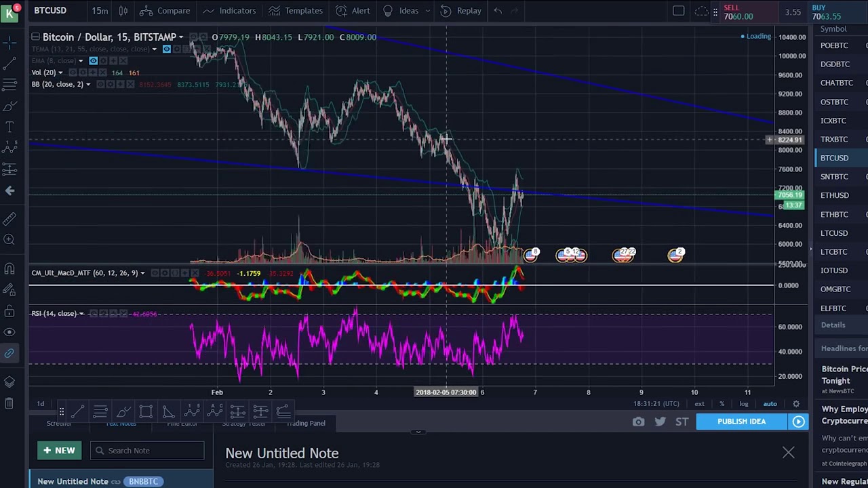Expand the RSI (14, close) dropdown arrow
Screen dimensions: 868x488
pos(81,313)
